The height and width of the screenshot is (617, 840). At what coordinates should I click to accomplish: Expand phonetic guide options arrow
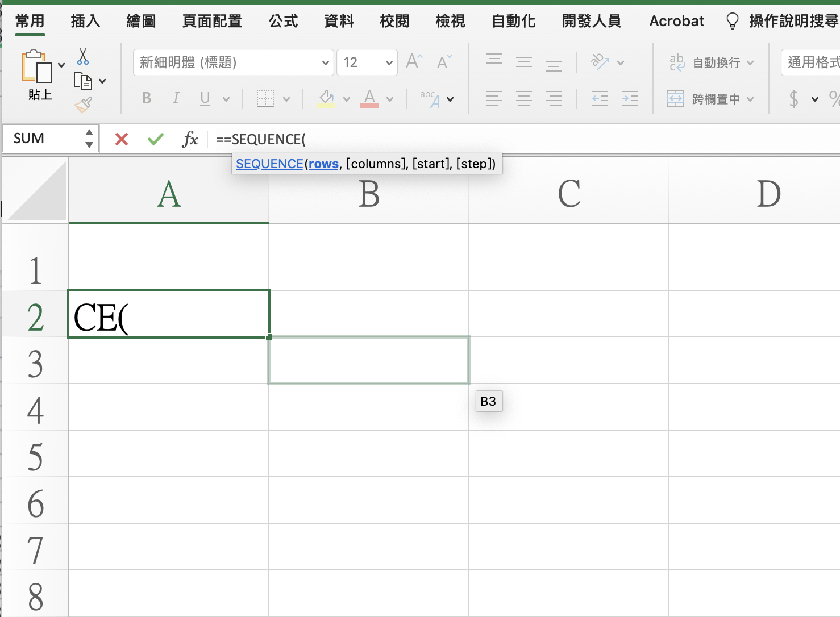(450, 99)
